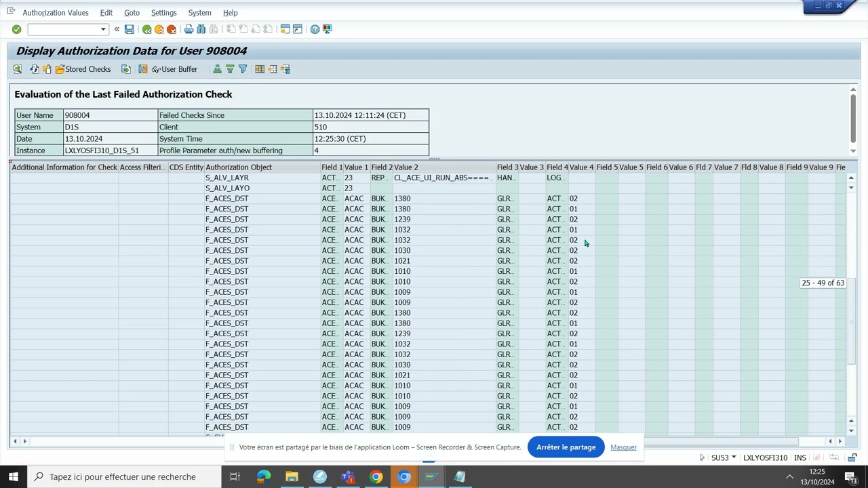Click the Refresh icon in application toolbar
Image resolution: width=868 pixels, height=488 pixels.
(34, 69)
